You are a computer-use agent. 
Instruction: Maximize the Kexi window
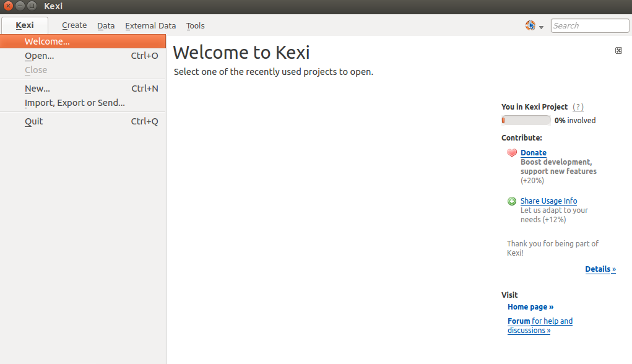click(x=32, y=6)
